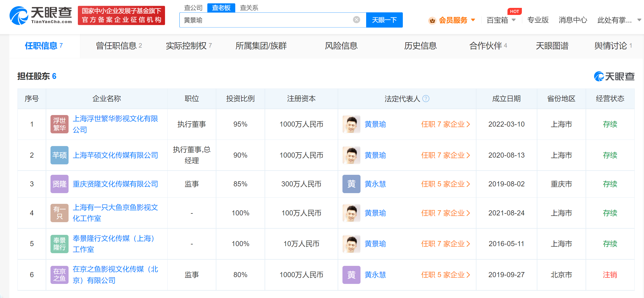
Task: Expand 任职 7 家企业 in row 1
Action: pos(446,124)
